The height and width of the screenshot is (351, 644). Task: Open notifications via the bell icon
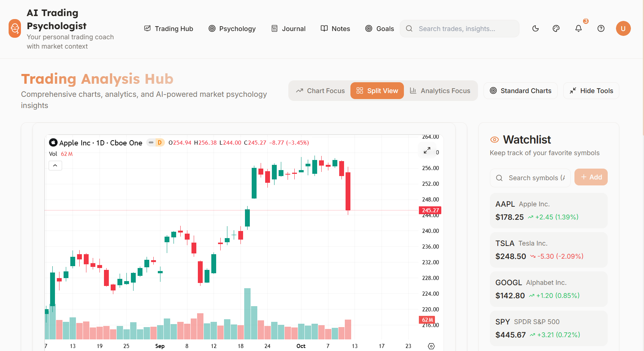pos(579,28)
